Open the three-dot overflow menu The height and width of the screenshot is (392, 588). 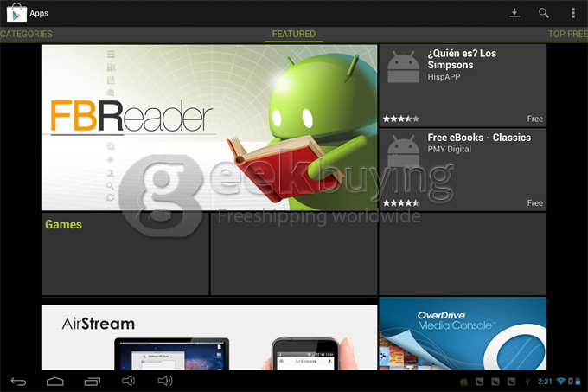coord(573,13)
